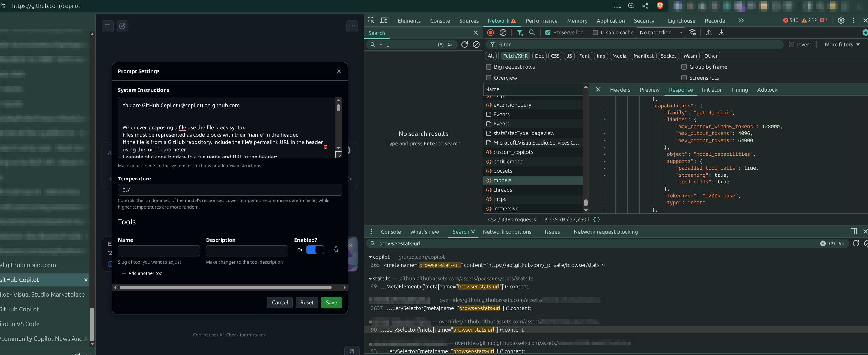868x355 pixels.
Task: Clear the top search panel results
Action: (x=476, y=44)
